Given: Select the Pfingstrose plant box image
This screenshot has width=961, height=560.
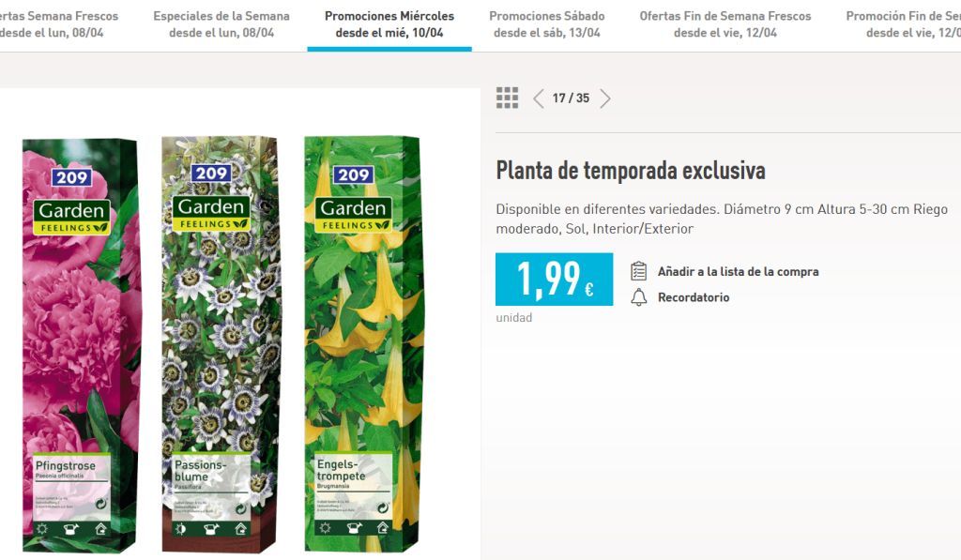Looking at the screenshot, I should point(81,345).
